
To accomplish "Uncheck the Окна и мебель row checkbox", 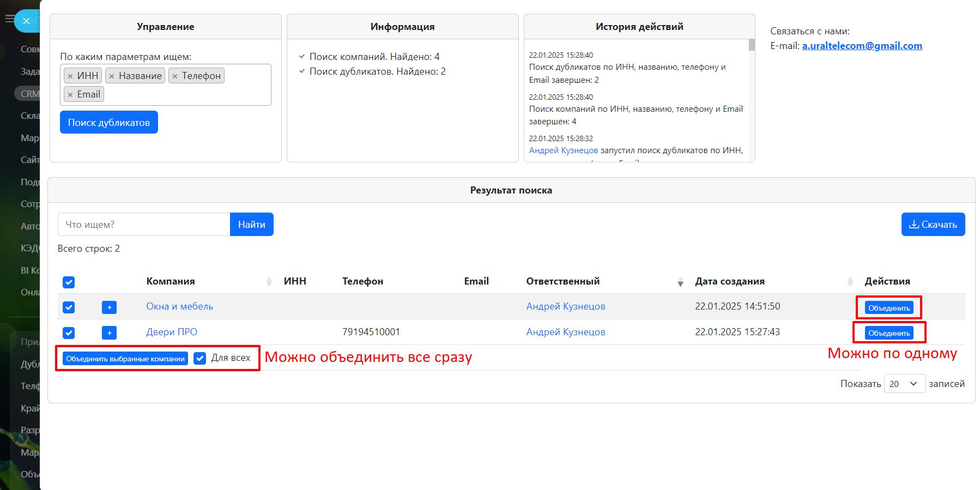I will (69, 307).
